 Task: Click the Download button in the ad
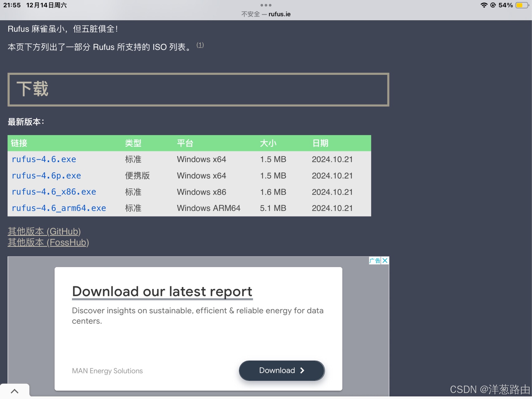282,370
